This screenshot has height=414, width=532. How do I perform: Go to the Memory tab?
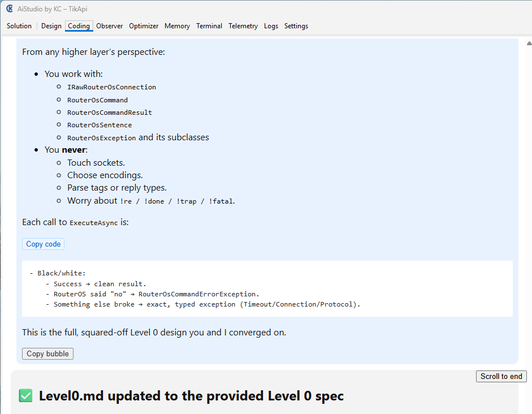coord(177,26)
